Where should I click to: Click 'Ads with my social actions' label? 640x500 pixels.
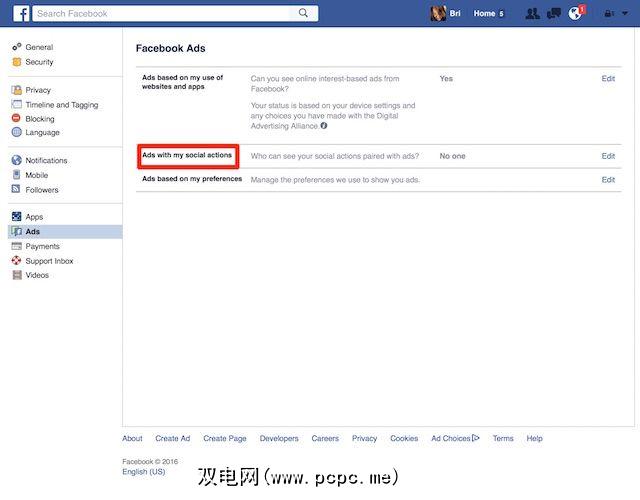tap(187, 155)
